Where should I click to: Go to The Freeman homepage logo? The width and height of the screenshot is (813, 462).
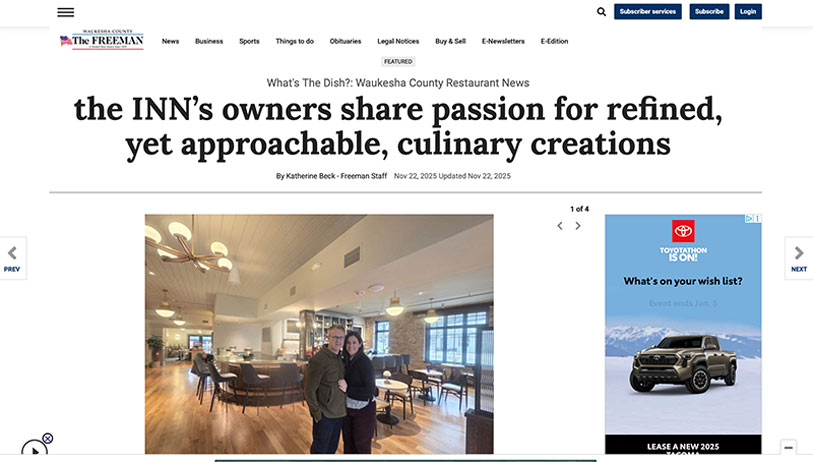102,40
